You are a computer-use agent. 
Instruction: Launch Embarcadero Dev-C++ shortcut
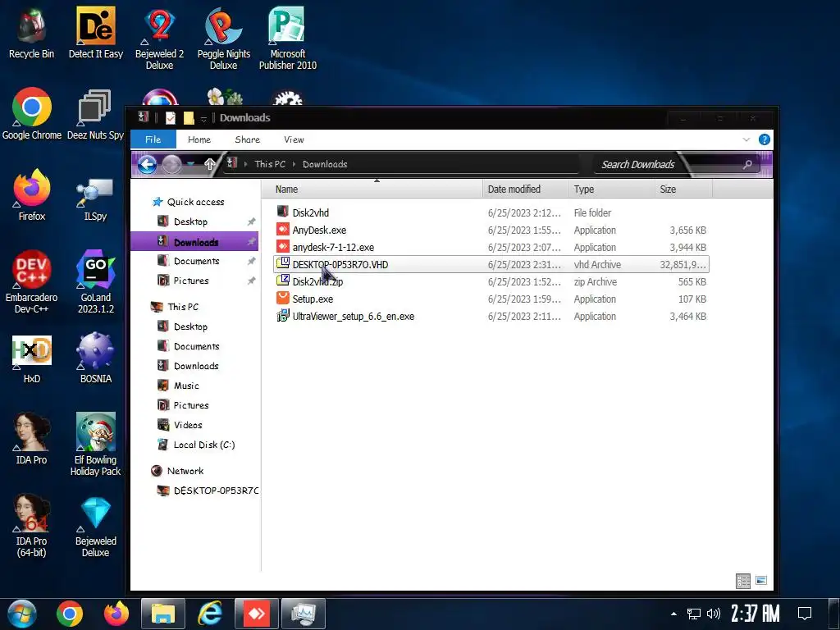pyautogui.click(x=32, y=281)
